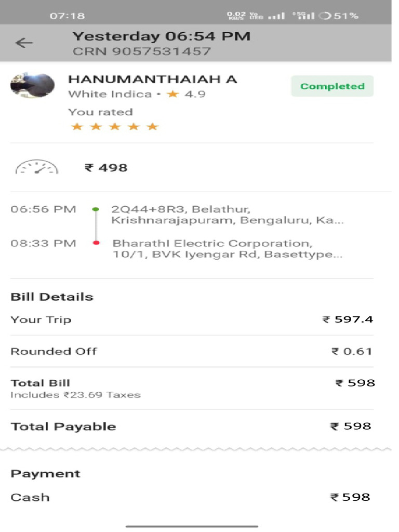Image resolution: width=399 pixels, height=532 pixels.
Task: Tap the ₹ 498 fare estimate
Action: coord(106,168)
